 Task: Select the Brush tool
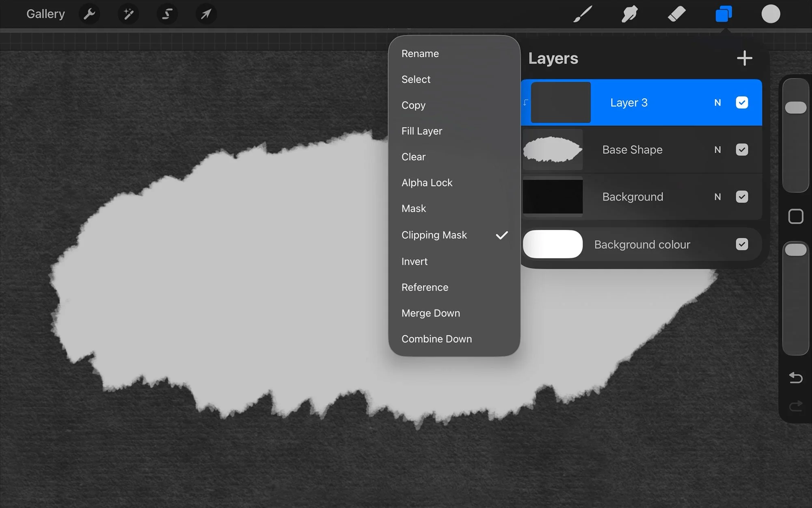pyautogui.click(x=583, y=14)
